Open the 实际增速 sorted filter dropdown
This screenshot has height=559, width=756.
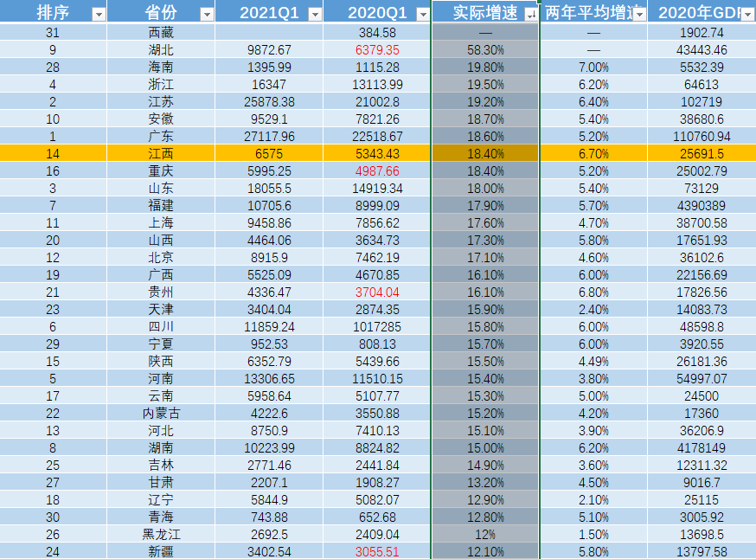pyautogui.click(x=530, y=15)
